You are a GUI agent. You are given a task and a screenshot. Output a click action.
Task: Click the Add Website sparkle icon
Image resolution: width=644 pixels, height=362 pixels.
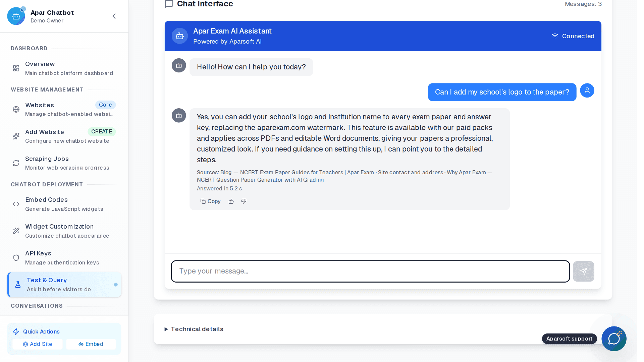pos(16,136)
